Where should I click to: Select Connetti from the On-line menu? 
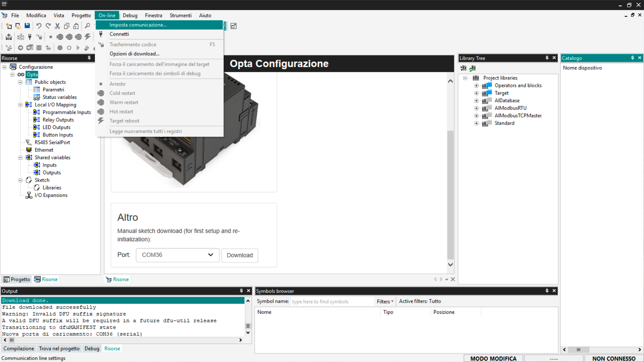click(x=119, y=34)
